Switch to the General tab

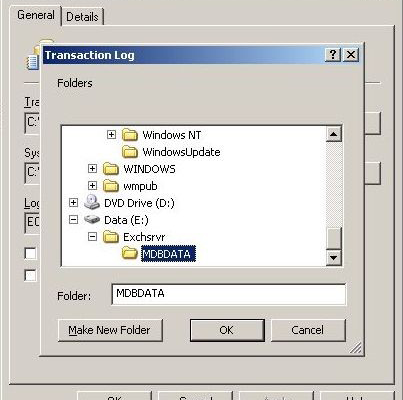coord(36,15)
